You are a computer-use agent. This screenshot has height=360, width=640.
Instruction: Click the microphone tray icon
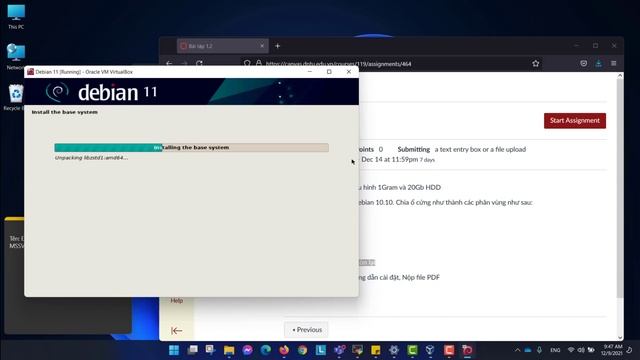coord(539,350)
